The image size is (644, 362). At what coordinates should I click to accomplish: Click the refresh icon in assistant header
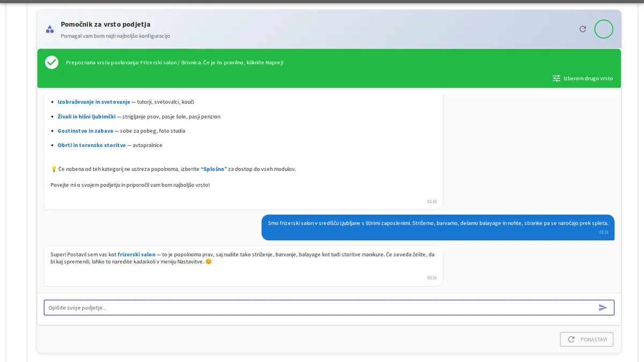(582, 29)
